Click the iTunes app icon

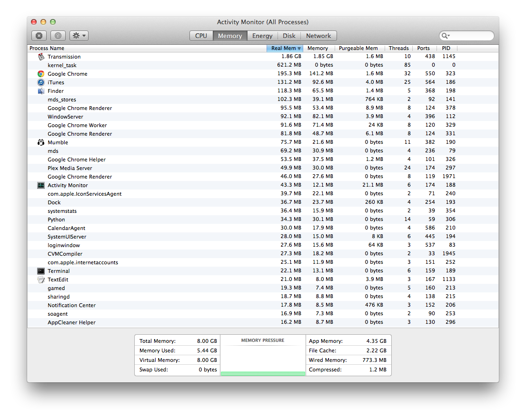coord(41,82)
